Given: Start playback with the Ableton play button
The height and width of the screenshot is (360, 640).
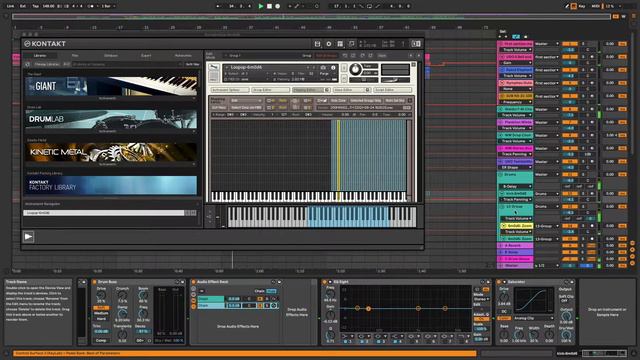Looking at the screenshot, I should 261,6.
